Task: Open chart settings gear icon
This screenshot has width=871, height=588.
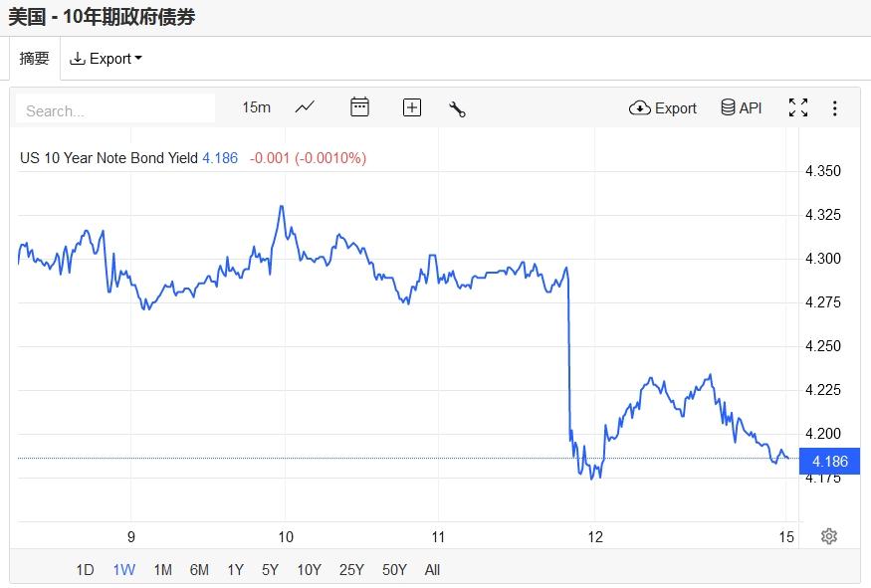Action: pyautogui.click(x=829, y=536)
